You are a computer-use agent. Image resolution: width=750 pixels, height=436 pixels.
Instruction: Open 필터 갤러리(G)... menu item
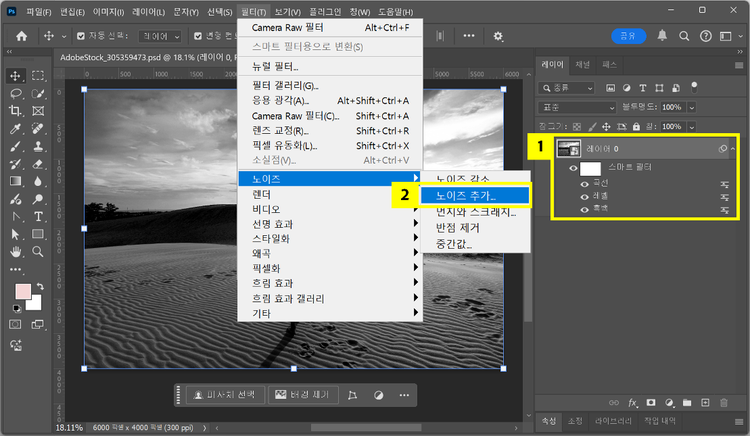pyautogui.click(x=330, y=86)
